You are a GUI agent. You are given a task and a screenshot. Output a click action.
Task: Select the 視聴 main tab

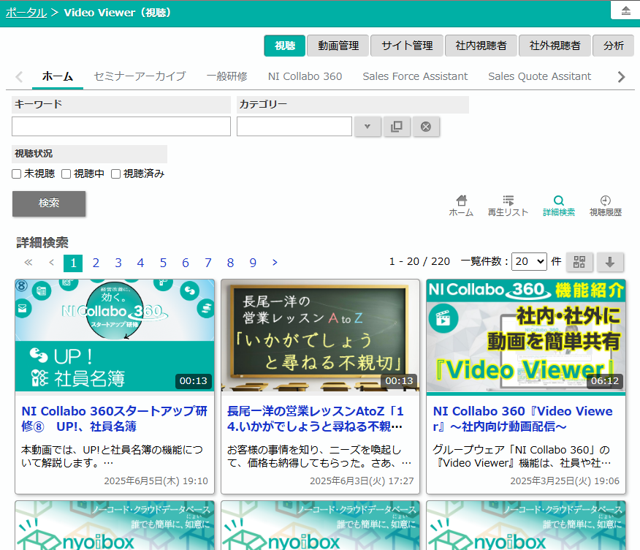pos(284,45)
